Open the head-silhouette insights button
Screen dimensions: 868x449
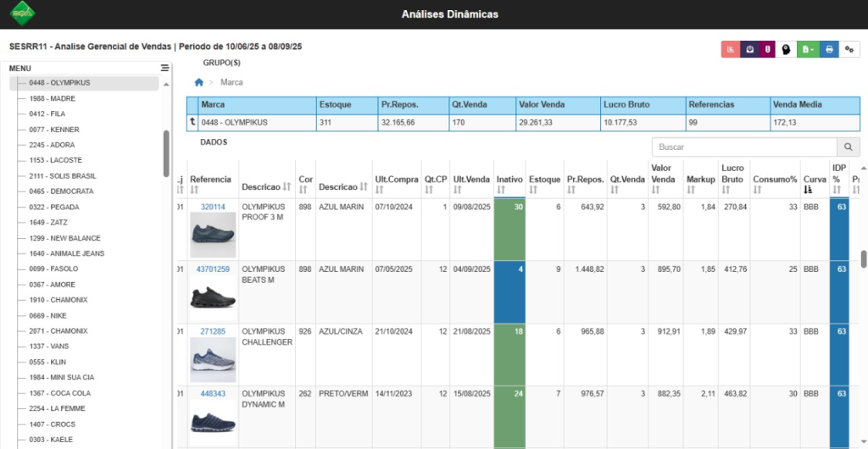point(786,49)
